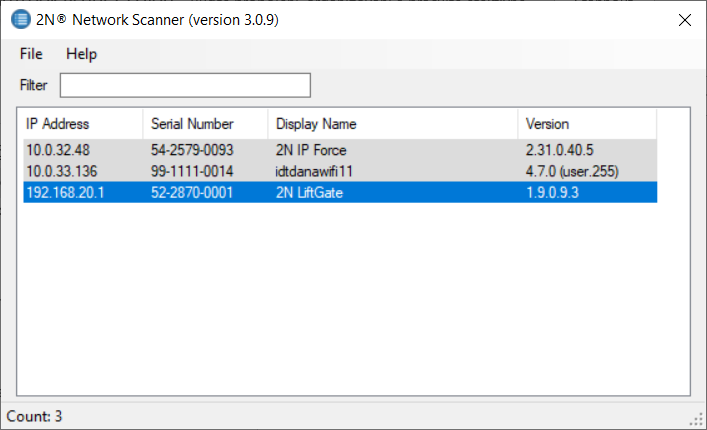The height and width of the screenshot is (430, 707).
Task: Click the resize grip in status bar
Action: pyautogui.click(x=697, y=420)
